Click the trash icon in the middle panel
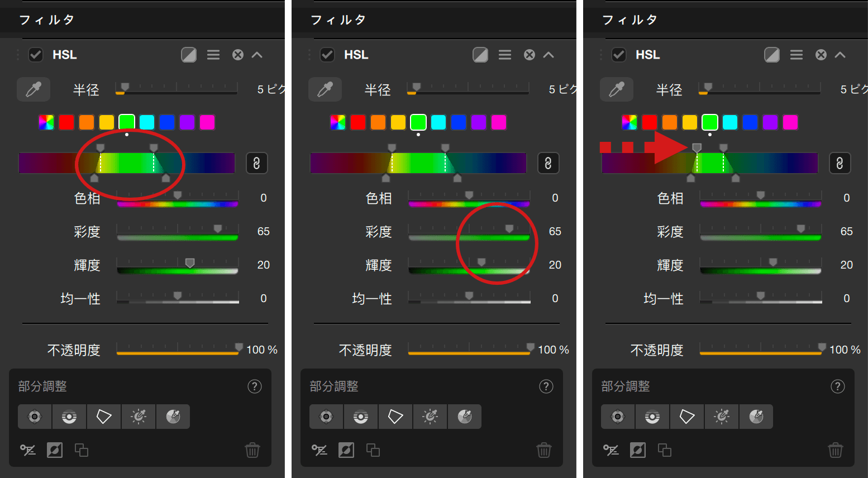Screen dimensions: 868x478 tap(544, 450)
